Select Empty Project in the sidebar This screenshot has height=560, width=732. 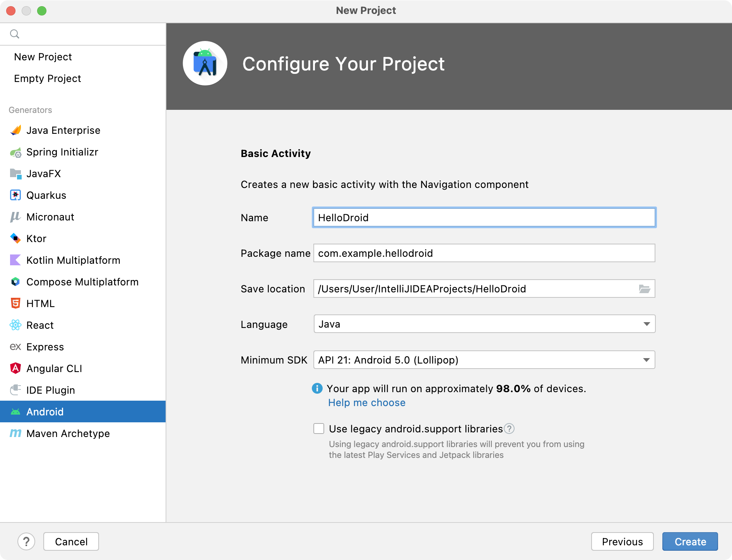point(83,79)
